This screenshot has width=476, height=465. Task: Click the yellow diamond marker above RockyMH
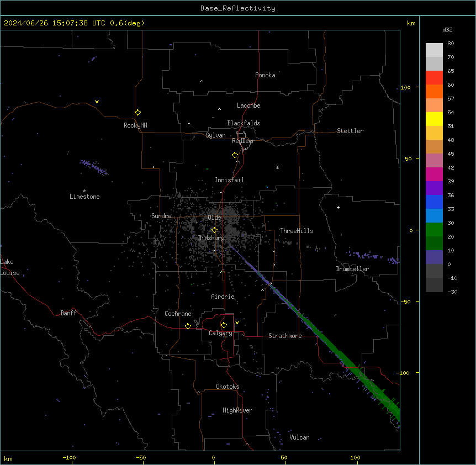[x=137, y=113]
